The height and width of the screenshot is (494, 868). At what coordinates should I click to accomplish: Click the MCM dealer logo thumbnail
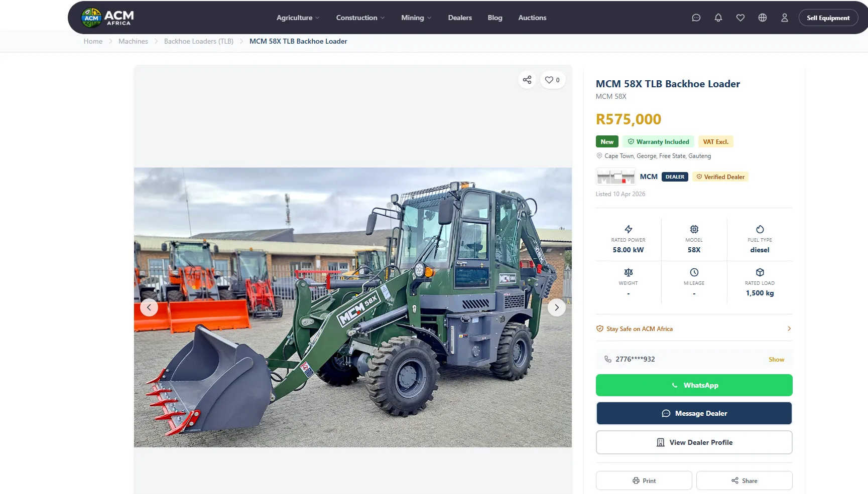coord(615,177)
